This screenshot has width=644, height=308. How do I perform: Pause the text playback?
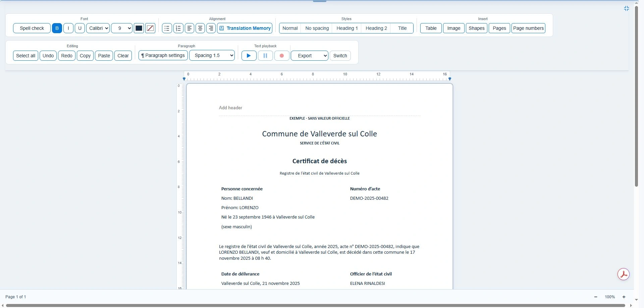point(265,56)
